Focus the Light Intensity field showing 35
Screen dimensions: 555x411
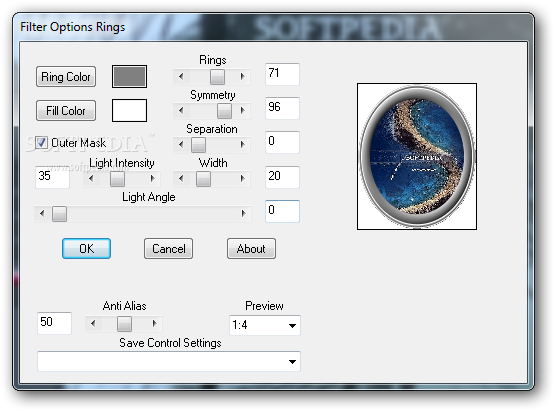(x=52, y=177)
